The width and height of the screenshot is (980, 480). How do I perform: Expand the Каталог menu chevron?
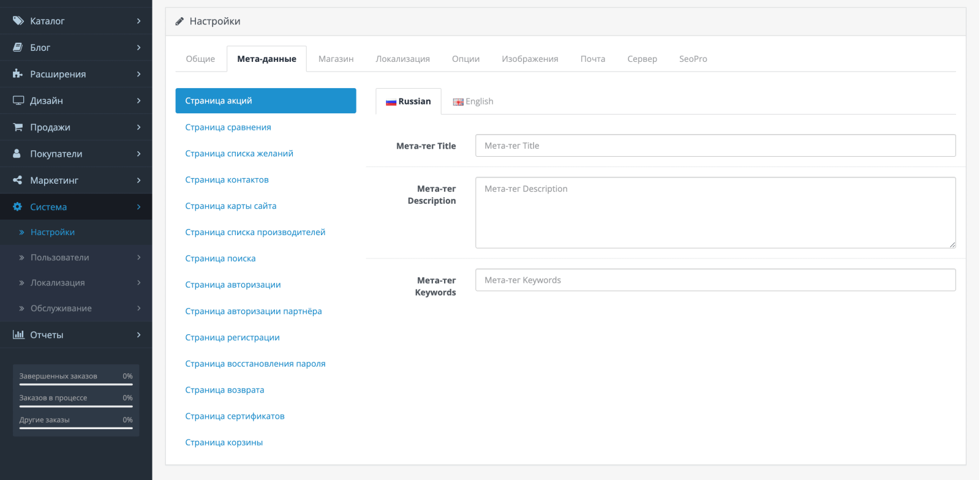point(139,21)
